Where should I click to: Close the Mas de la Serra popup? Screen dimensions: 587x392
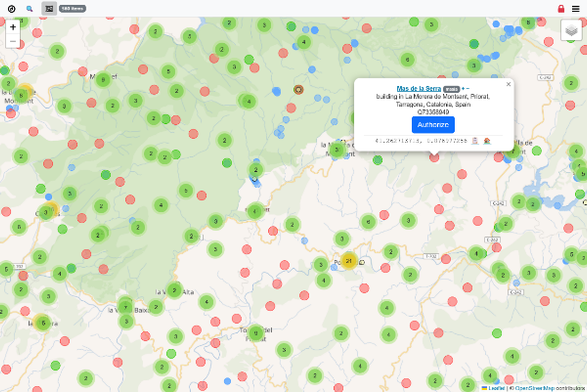pyautogui.click(x=508, y=84)
